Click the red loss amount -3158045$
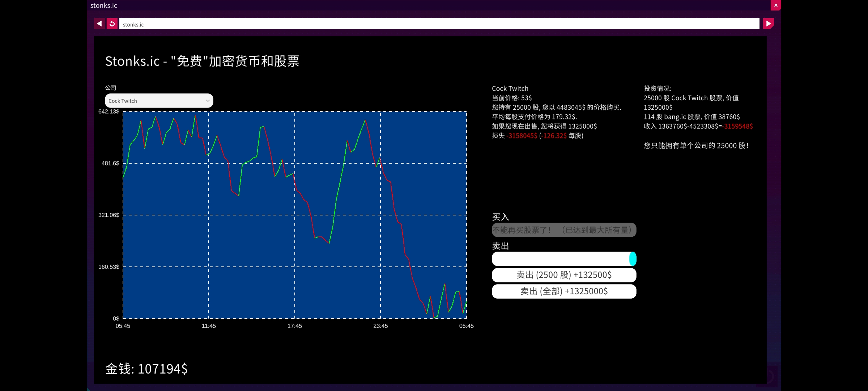 [x=522, y=136]
